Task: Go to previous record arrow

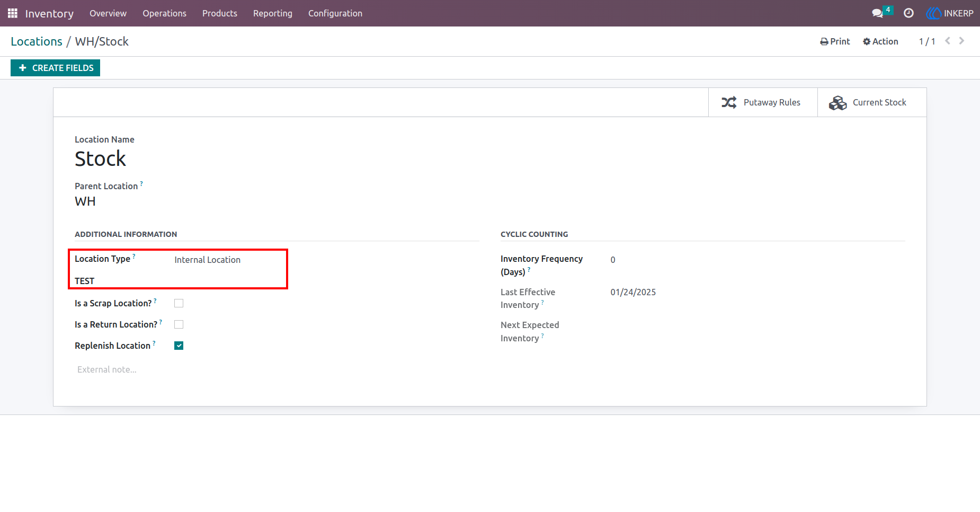Action: point(948,41)
